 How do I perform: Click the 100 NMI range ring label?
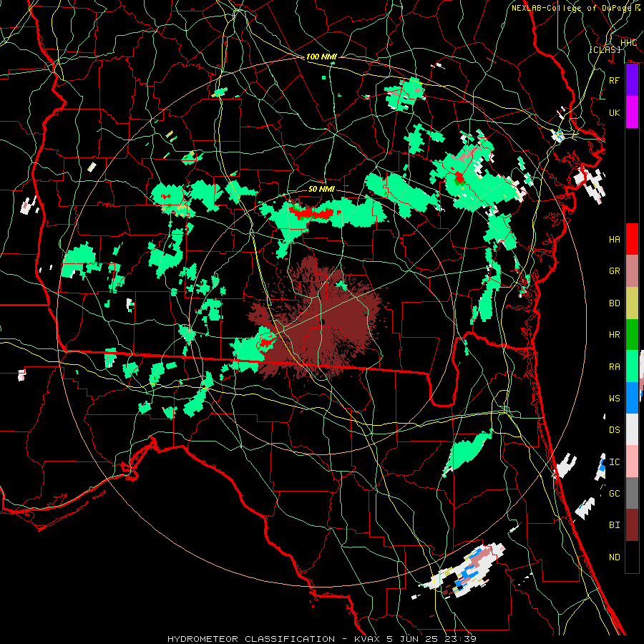(321, 57)
